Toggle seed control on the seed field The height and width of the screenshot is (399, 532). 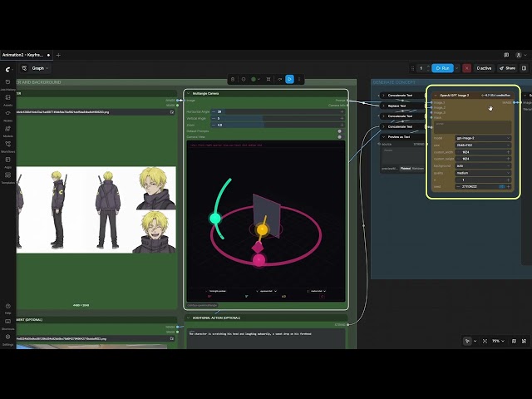(502, 186)
